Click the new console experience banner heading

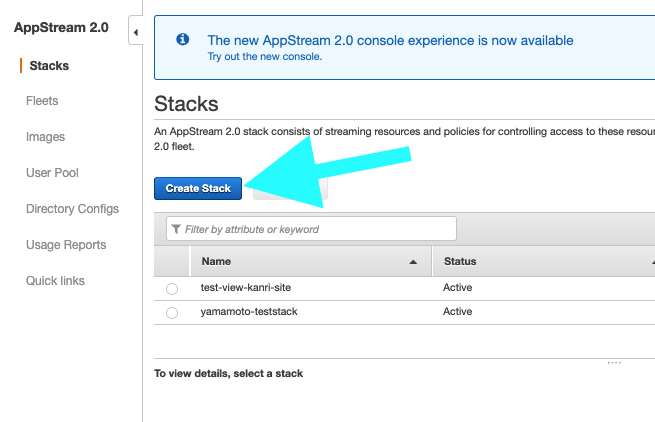tap(390, 40)
